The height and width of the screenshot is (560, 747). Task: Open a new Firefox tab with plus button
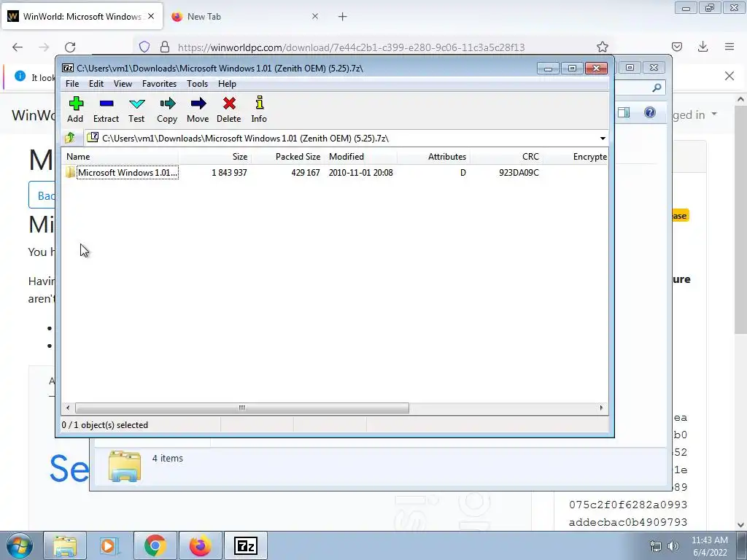pos(343,17)
